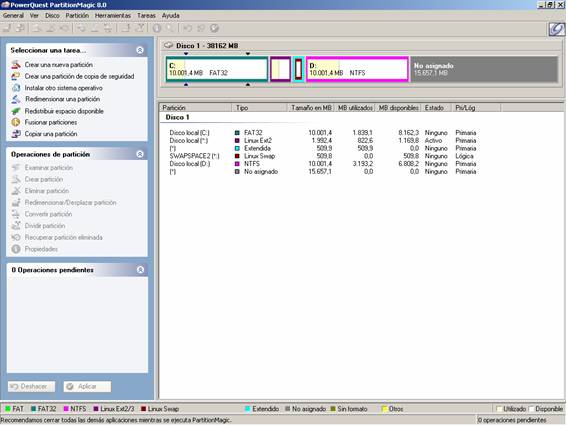Click the 'Lógica' cell of SWAPSPACE2
Screen dimensions: 566x425
(464, 156)
